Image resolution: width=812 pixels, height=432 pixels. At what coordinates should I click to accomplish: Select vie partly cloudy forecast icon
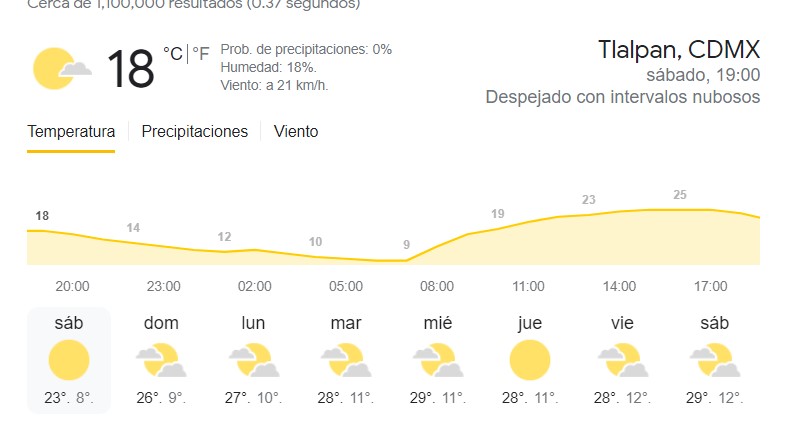coord(622,360)
